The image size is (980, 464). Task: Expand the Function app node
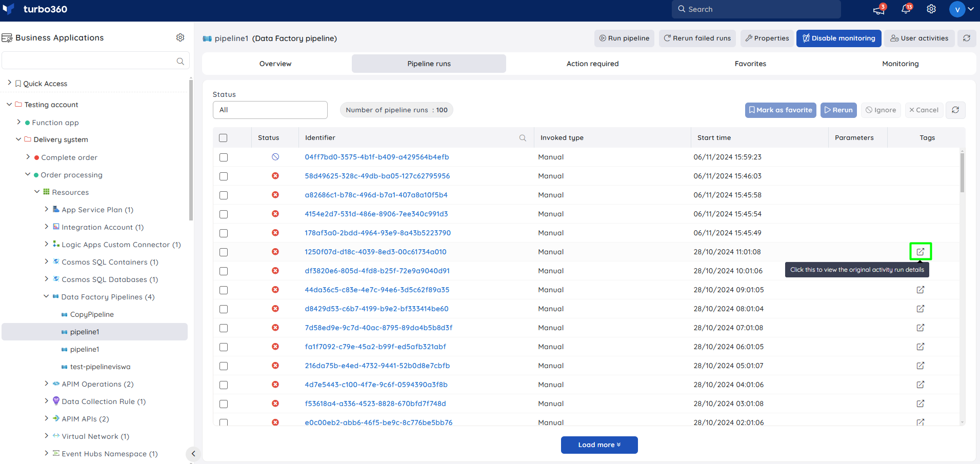(19, 122)
